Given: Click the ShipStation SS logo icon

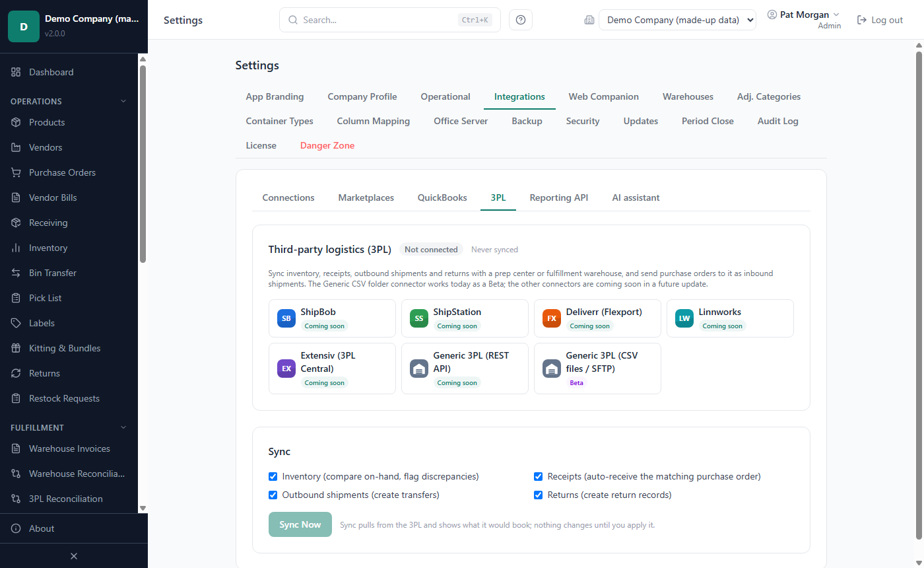Looking at the screenshot, I should click(419, 318).
